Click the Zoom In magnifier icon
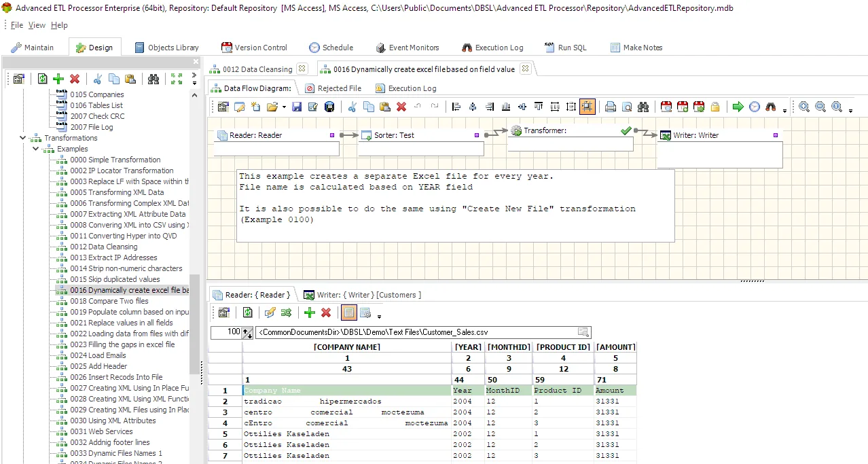Screen dimensions: 868x464 pos(804,107)
